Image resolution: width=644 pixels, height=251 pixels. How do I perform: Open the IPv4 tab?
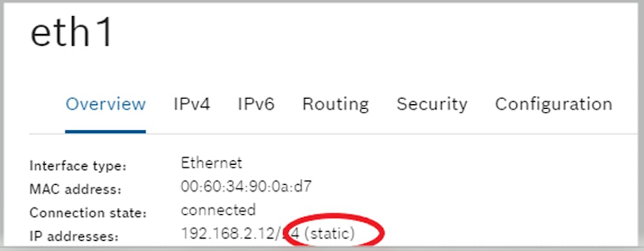192,104
